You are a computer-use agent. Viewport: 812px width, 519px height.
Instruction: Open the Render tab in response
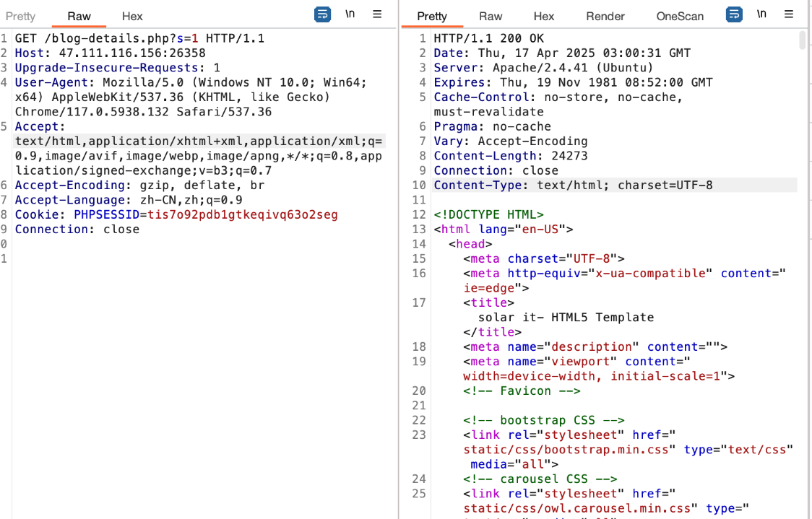(605, 16)
